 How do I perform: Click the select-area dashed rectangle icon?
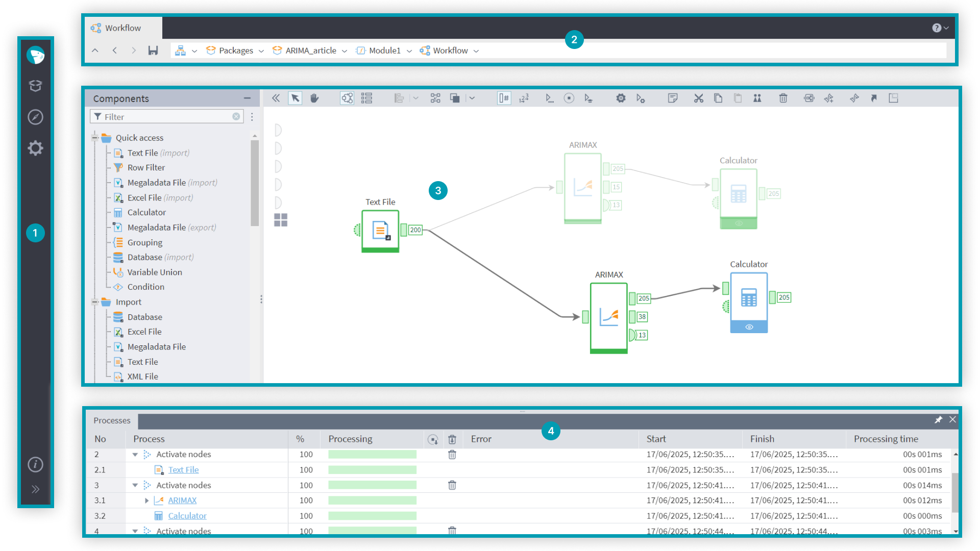(893, 98)
